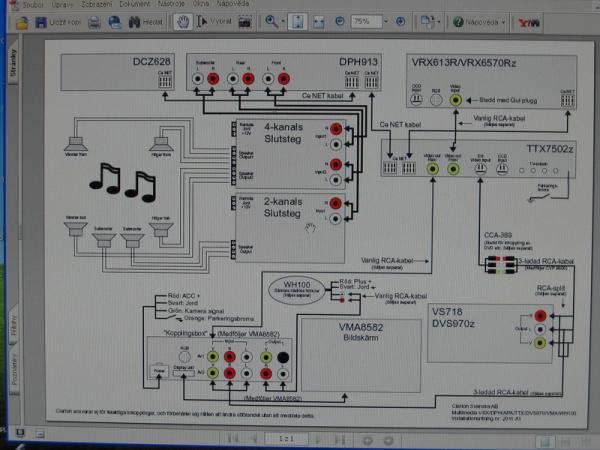Image resolution: width=600 pixels, height=450 pixels.
Task: Click the zoom out minus button
Action: pos(340,21)
